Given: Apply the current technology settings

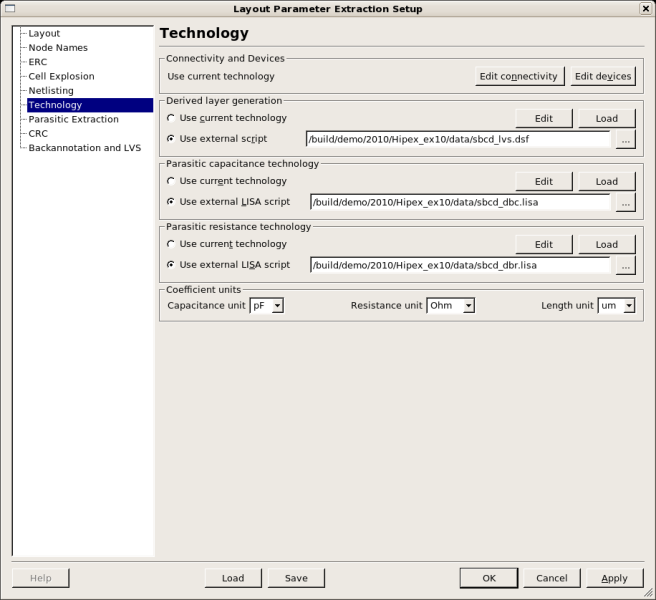Looking at the screenshot, I should pos(614,578).
